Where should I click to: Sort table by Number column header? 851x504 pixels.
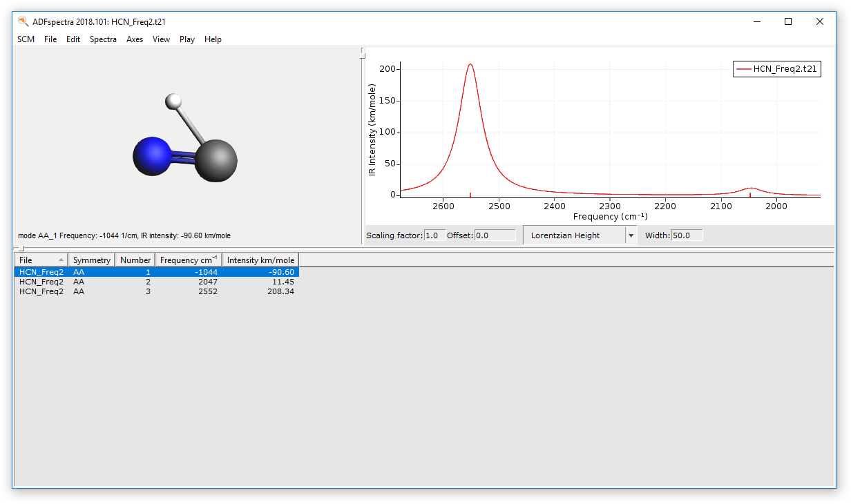click(135, 260)
